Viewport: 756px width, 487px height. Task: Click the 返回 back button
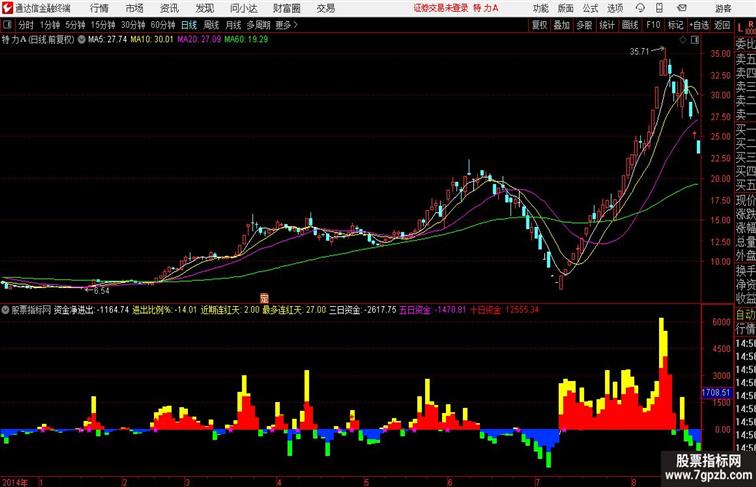(x=722, y=25)
